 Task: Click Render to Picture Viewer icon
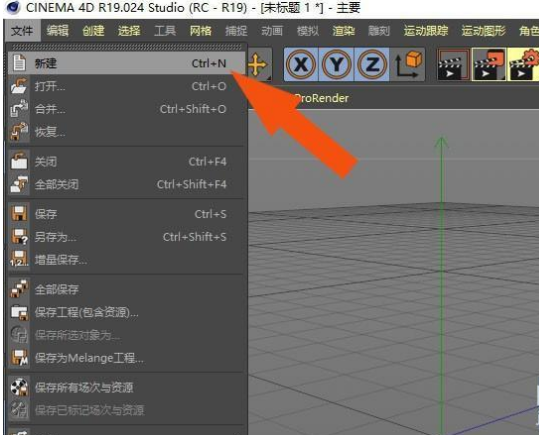(x=489, y=65)
